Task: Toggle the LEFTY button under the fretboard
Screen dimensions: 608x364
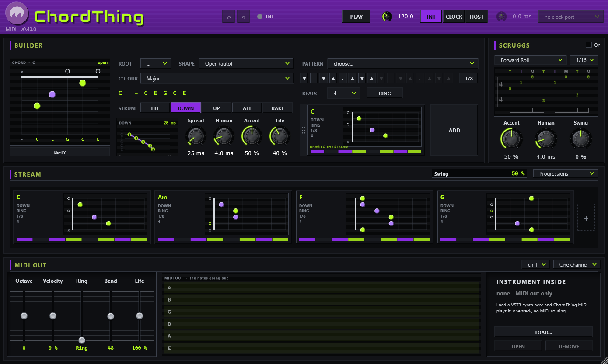Action: pos(59,152)
